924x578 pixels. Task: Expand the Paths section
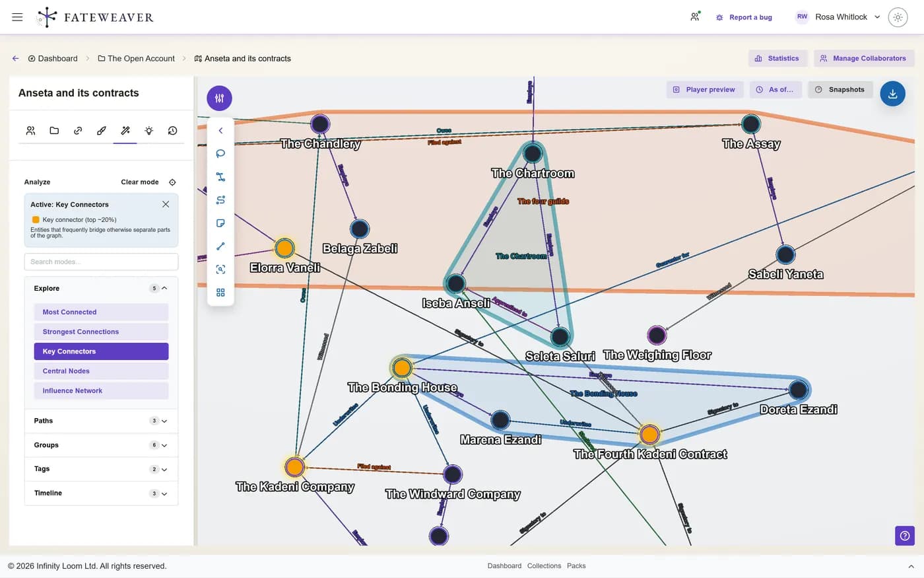pos(101,421)
